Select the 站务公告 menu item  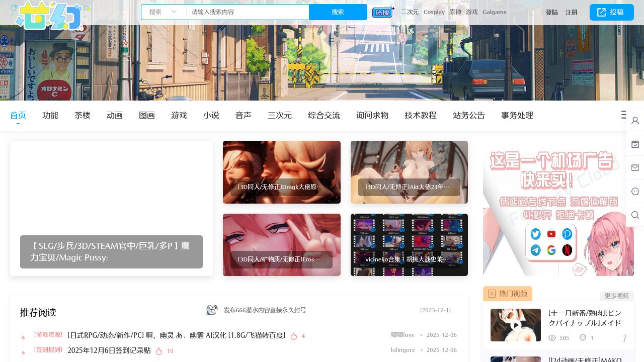(469, 115)
